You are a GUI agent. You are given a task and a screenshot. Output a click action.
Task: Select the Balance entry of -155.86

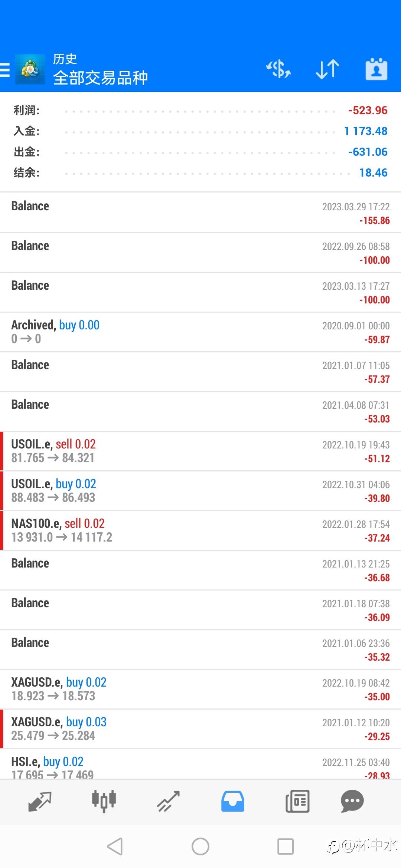tap(200, 213)
